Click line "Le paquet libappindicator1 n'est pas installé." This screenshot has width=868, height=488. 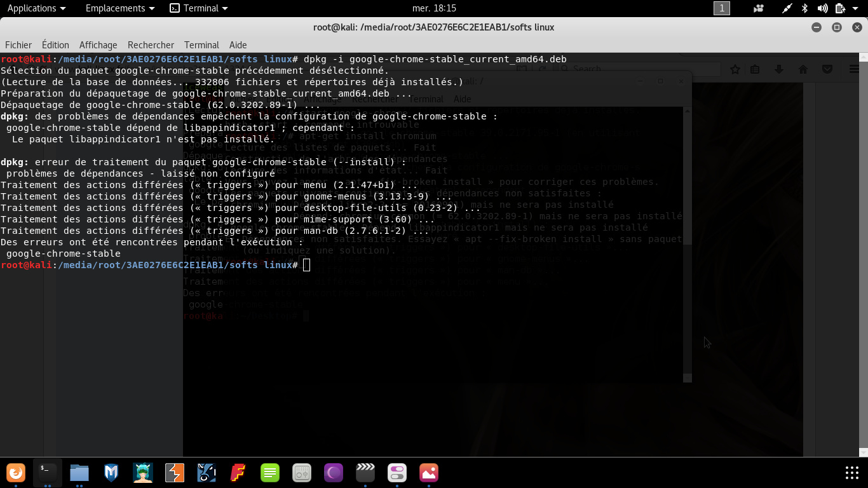tap(143, 139)
